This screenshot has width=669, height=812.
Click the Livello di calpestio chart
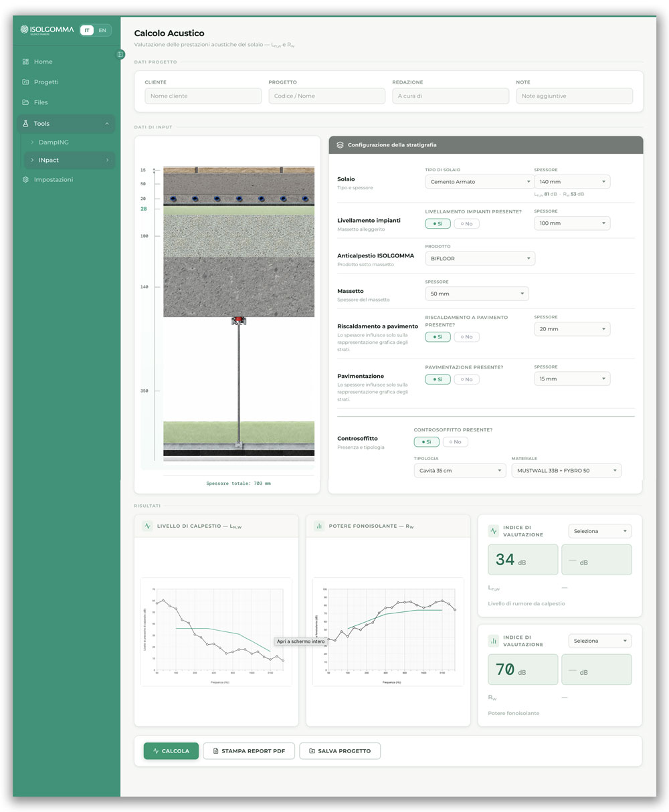216,632
